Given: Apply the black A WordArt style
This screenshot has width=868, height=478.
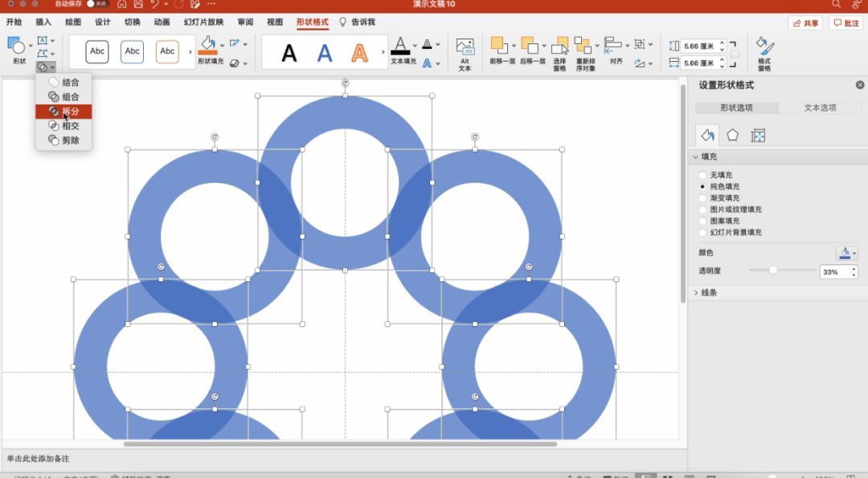Looking at the screenshot, I should pyautogui.click(x=289, y=54).
